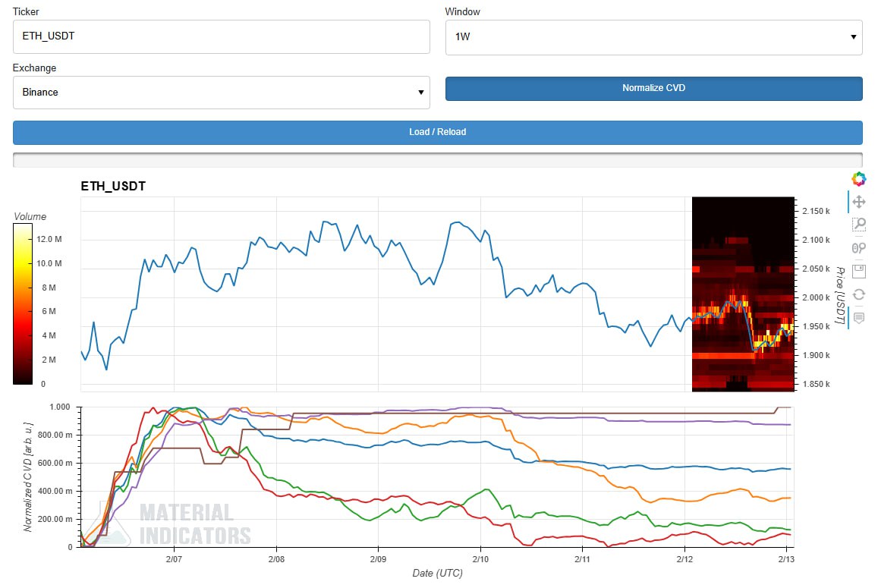This screenshot has height=588, width=878.
Task: Click the Ticker input field
Action: 221,36
